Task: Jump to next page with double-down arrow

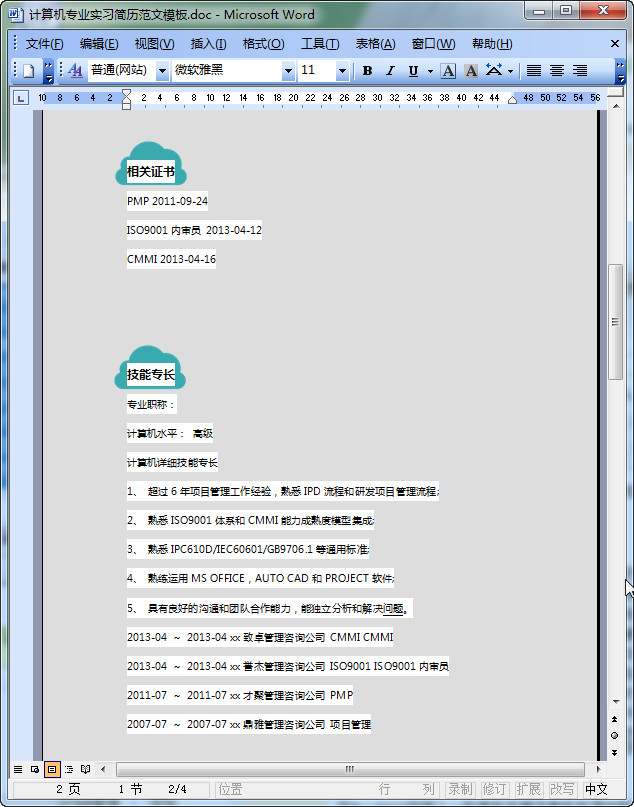Action: [614, 752]
